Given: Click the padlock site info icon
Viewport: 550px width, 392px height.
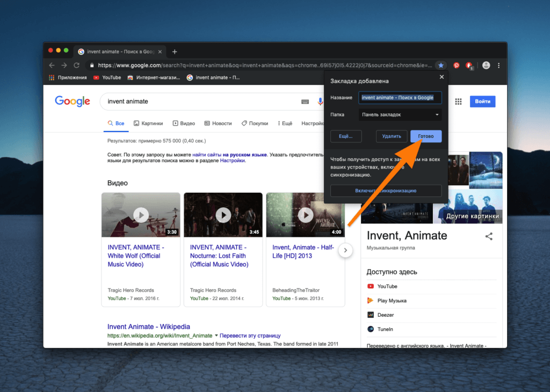Looking at the screenshot, I should (92, 65).
